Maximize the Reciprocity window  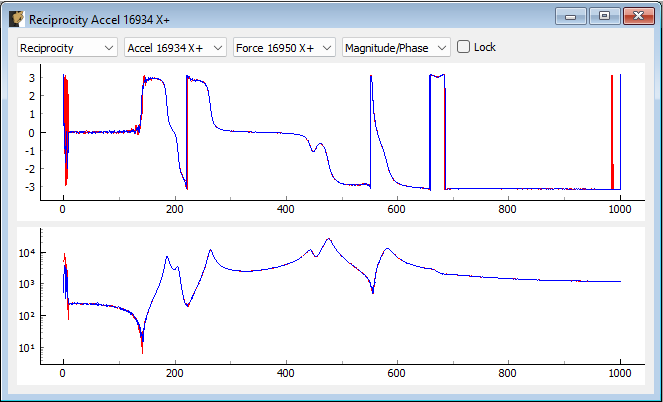(603, 16)
